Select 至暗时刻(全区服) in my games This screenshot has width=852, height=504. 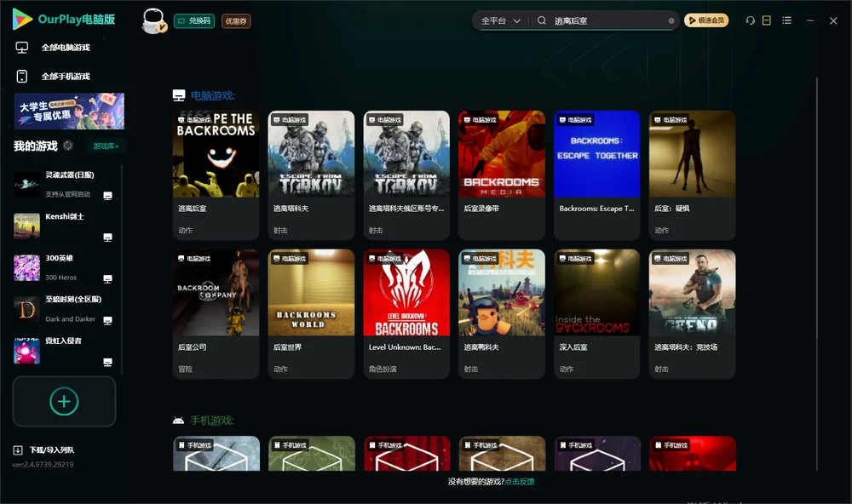click(63, 310)
